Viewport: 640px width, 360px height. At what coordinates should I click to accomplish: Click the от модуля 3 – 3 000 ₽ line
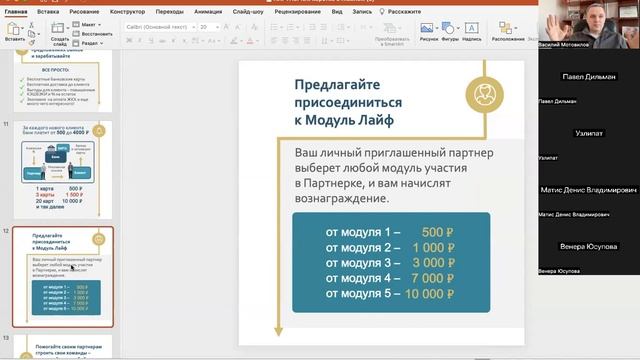pyautogui.click(x=389, y=263)
